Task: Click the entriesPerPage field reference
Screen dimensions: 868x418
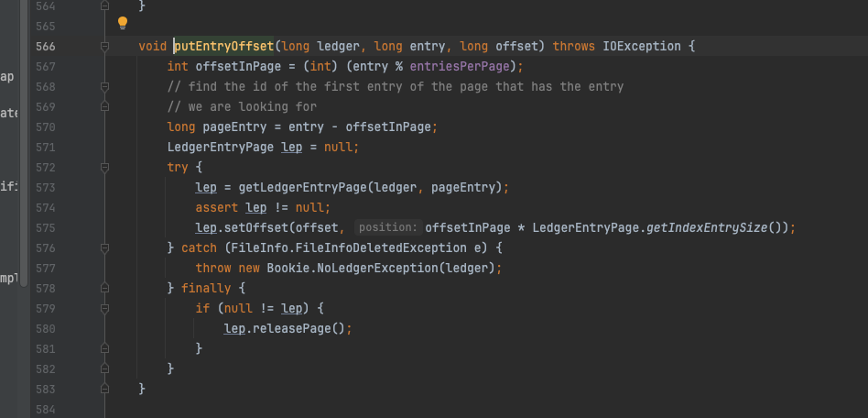Action: point(460,67)
